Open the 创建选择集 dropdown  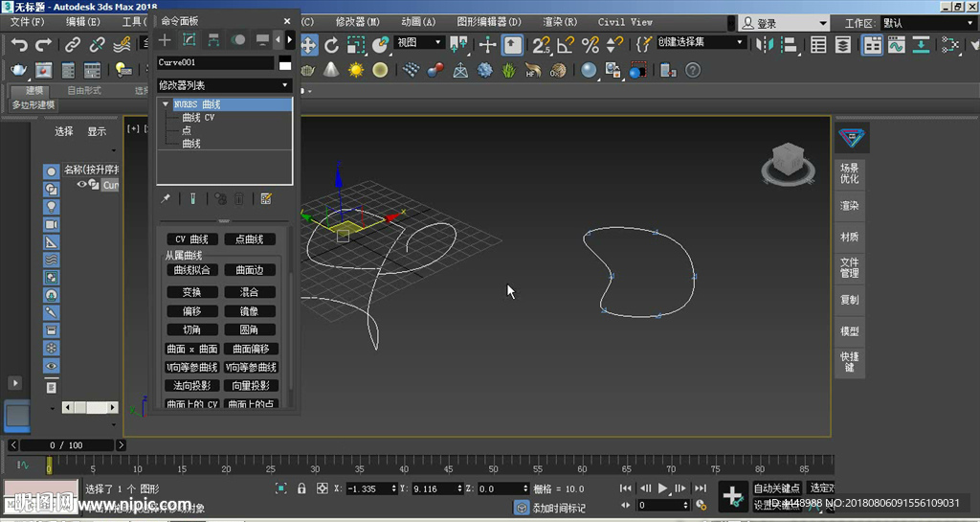[x=701, y=42]
